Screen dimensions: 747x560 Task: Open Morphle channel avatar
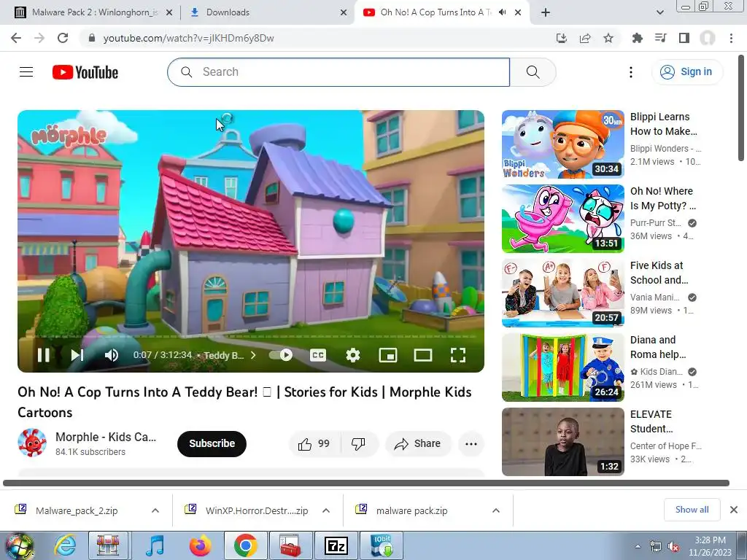pos(32,443)
